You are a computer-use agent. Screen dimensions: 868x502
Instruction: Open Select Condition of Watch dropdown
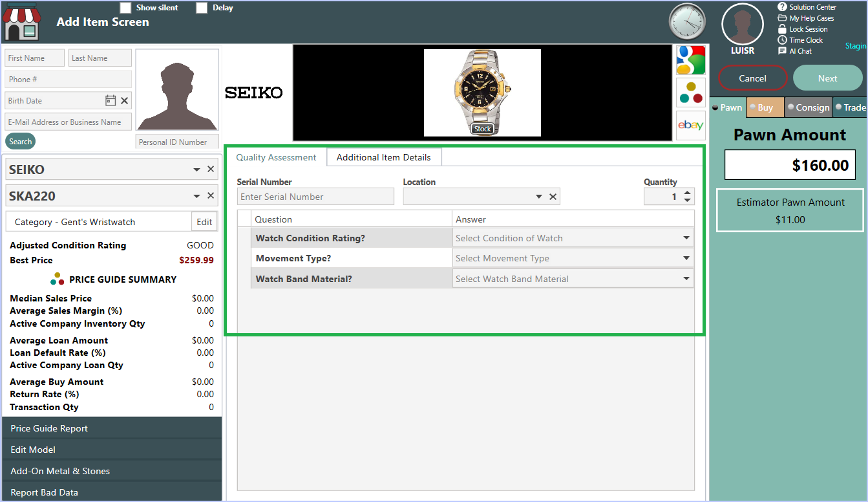[686, 238]
